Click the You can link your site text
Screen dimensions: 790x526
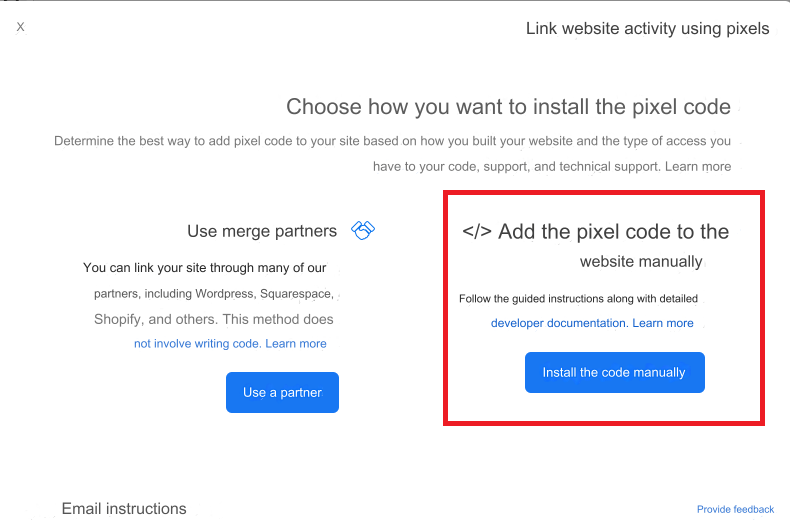[x=205, y=268]
